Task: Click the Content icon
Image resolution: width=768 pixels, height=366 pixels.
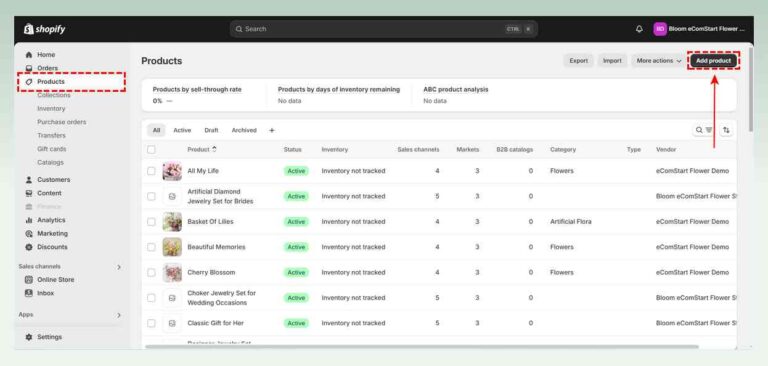Action: [29, 193]
